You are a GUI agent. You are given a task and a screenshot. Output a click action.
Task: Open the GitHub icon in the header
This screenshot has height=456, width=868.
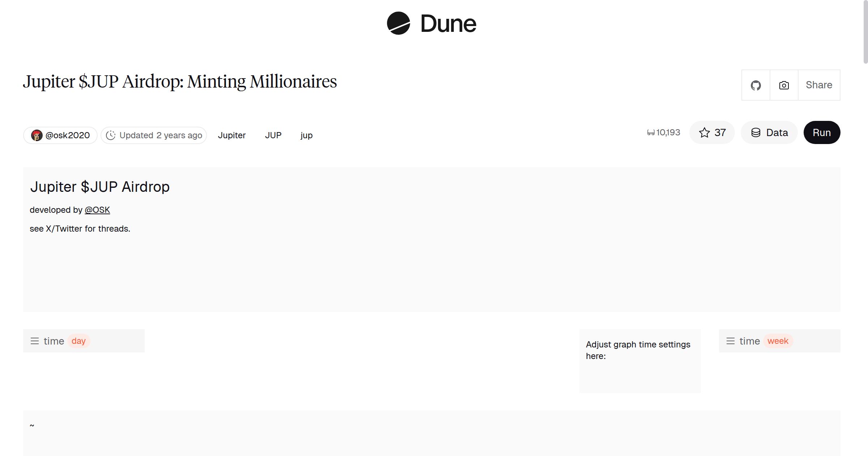pyautogui.click(x=756, y=85)
